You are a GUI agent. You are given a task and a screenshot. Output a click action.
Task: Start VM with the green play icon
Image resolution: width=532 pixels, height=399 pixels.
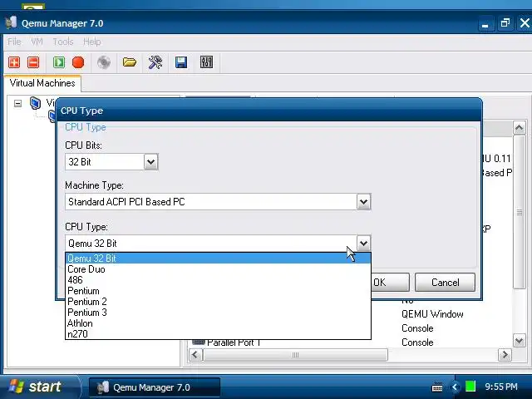coord(59,62)
